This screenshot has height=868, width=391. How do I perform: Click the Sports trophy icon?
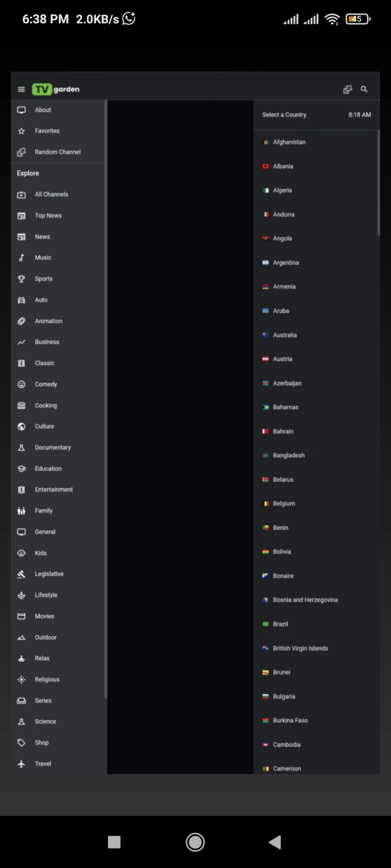coord(22,279)
